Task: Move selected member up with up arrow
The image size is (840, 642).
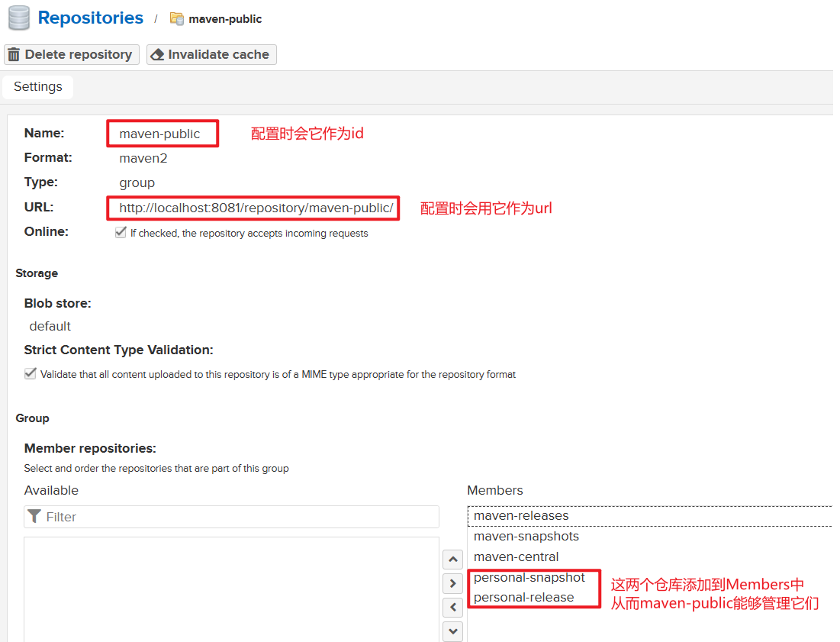Action: pyautogui.click(x=452, y=560)
